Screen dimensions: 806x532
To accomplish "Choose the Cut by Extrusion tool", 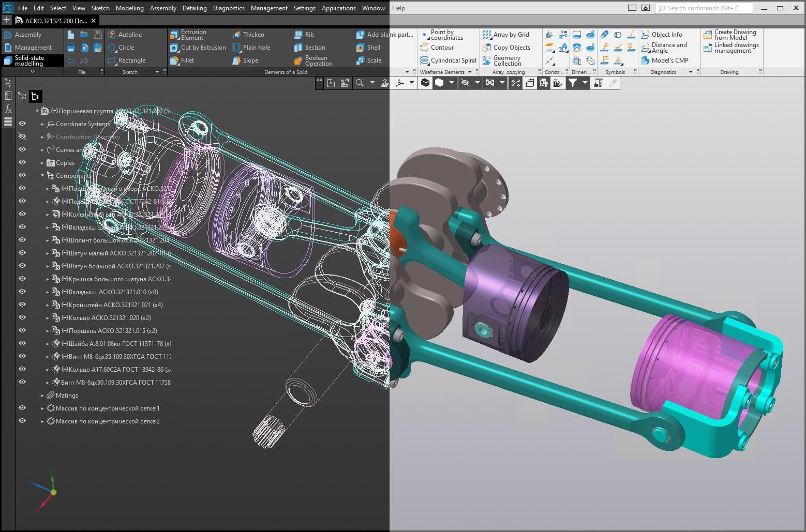I will click(198, 48).
